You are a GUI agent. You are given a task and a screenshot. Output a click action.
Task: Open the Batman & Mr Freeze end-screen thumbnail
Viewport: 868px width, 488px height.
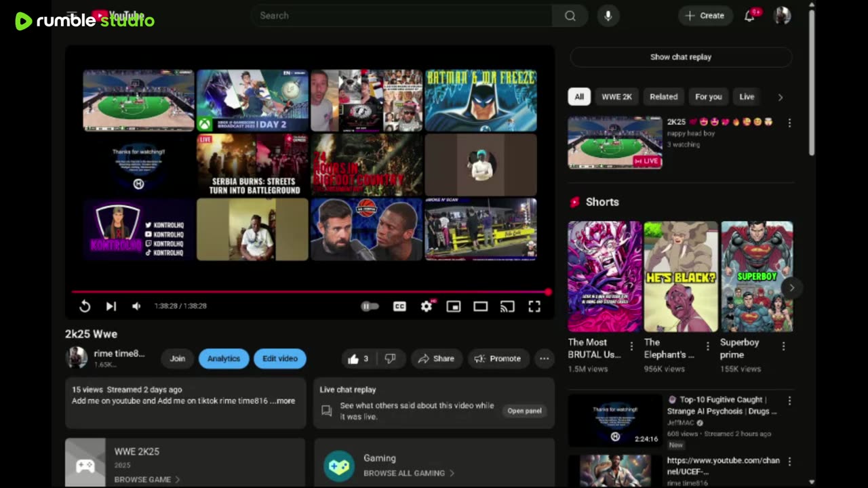[x=481, y=100]
